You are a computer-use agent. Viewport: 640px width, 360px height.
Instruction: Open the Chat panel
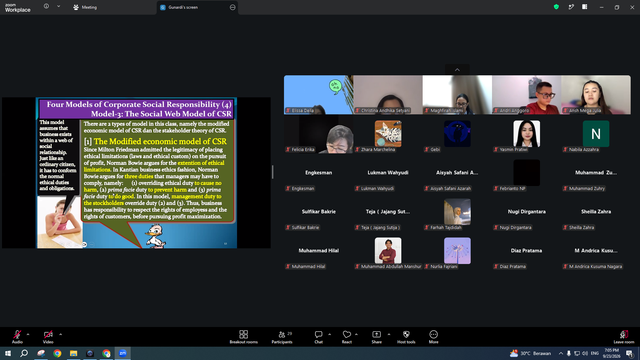318,337
